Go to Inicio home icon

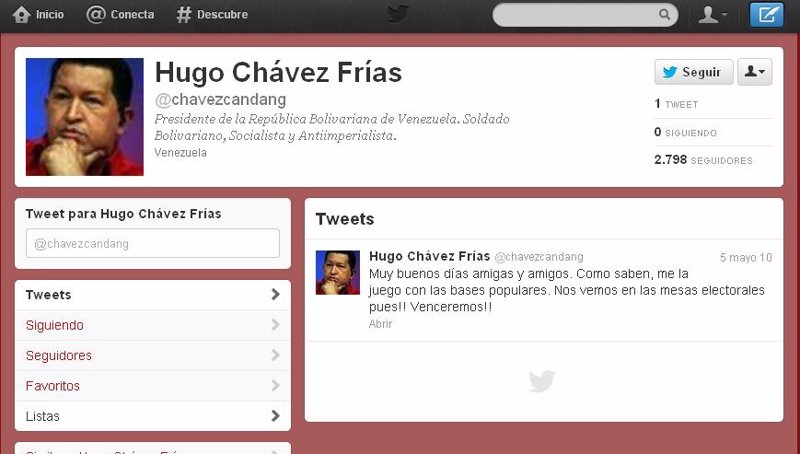(21, 14)
